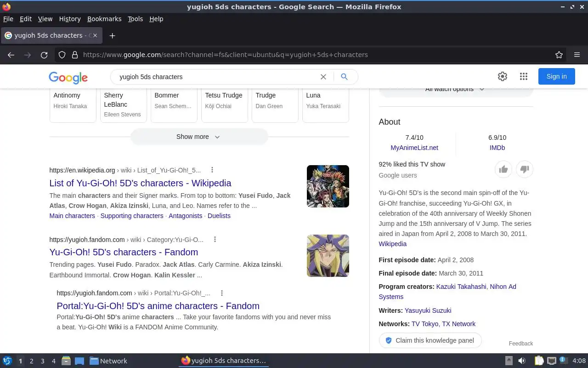This screenshot has width=588, height=368.
Task: Open the Google apps grid
Action: click(x=524, y=76)
